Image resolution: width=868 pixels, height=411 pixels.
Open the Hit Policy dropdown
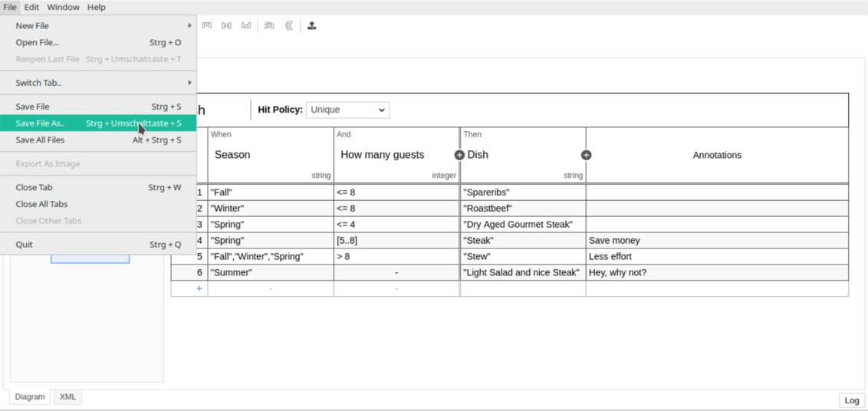click(347, 110)
